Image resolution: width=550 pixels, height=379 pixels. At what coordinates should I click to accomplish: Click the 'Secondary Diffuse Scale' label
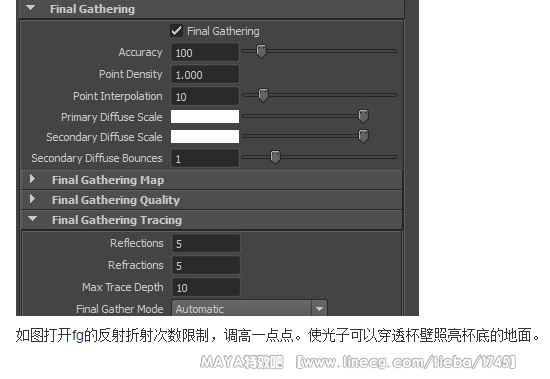(x=104, y=137)
